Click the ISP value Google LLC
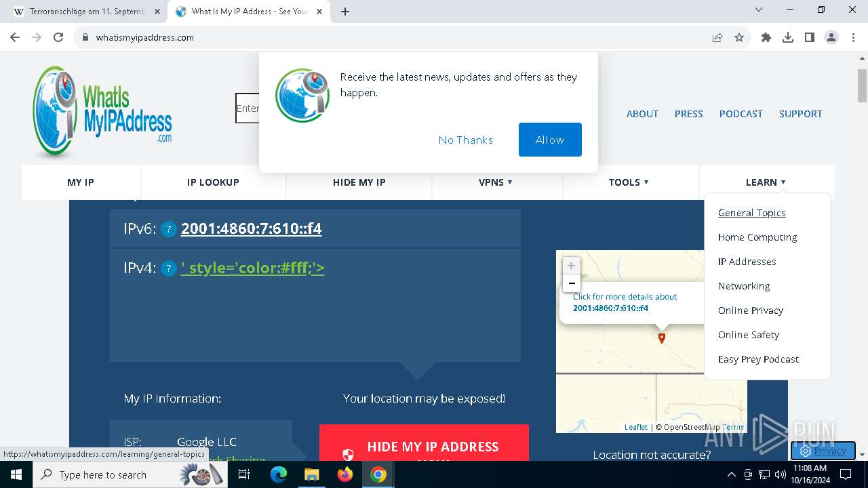Viewport: 868px width, 488px height. click(207, 442)
